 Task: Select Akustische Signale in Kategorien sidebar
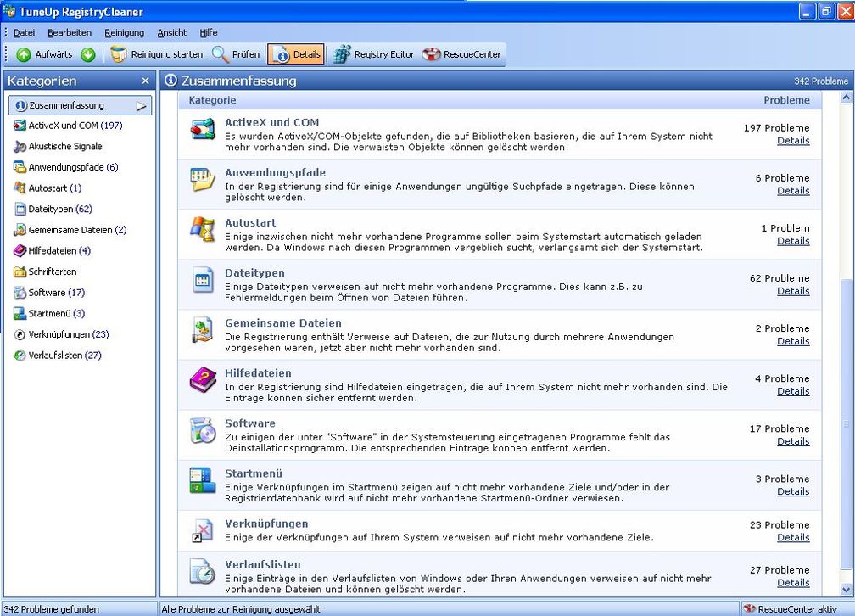(x=58, y=146)
